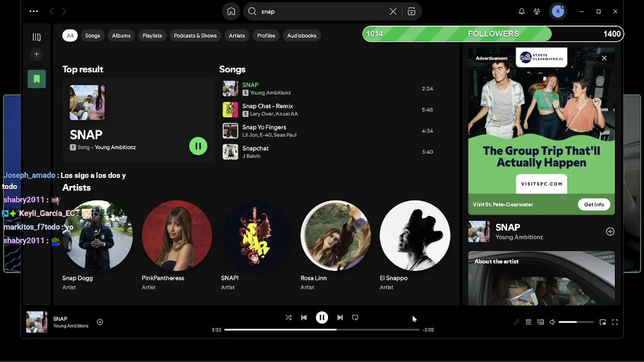Seek within the song progress bar
The width and height of the screenshot is (644, 362).
pos(322,330)
